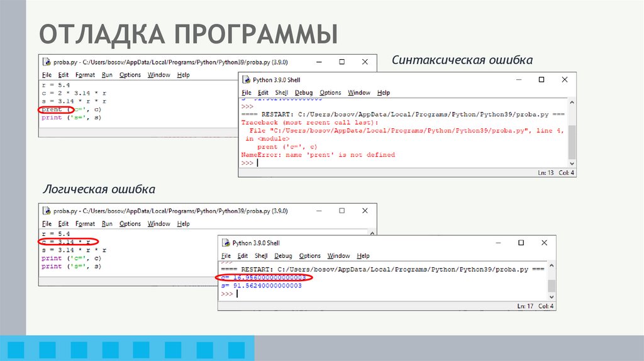Click scroll-down arrow in lower Python Shell
The image size is (644, 361).
pos(552,297)
